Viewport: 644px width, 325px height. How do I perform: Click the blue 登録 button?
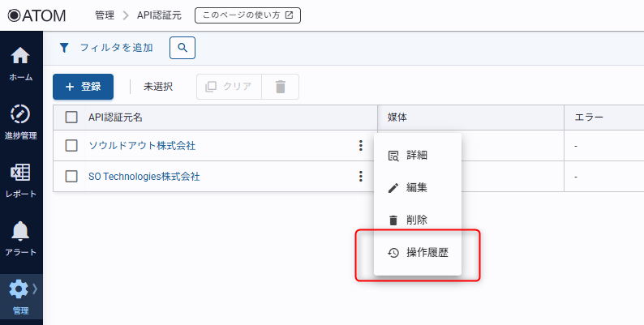coord(83,87)
